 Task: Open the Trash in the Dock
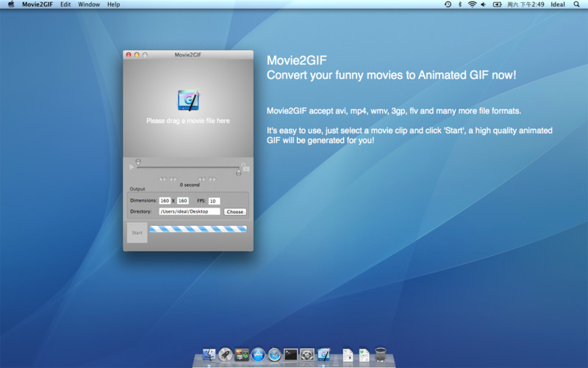point(380,355)
